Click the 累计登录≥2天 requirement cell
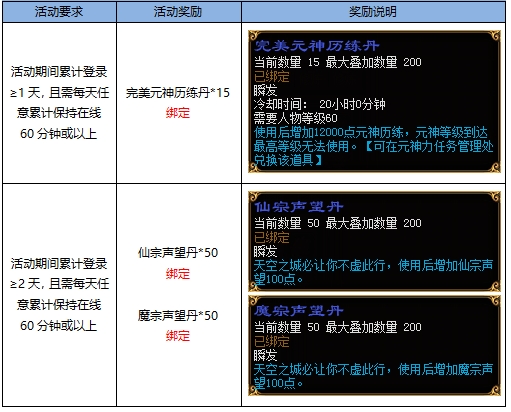The height and width of the screenshot is (412, 511). point(59,295)
